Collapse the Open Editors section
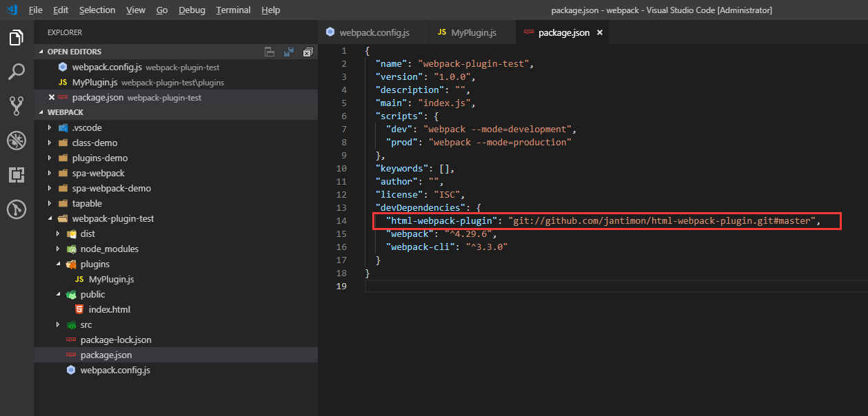868x416 pixels. 41,52
